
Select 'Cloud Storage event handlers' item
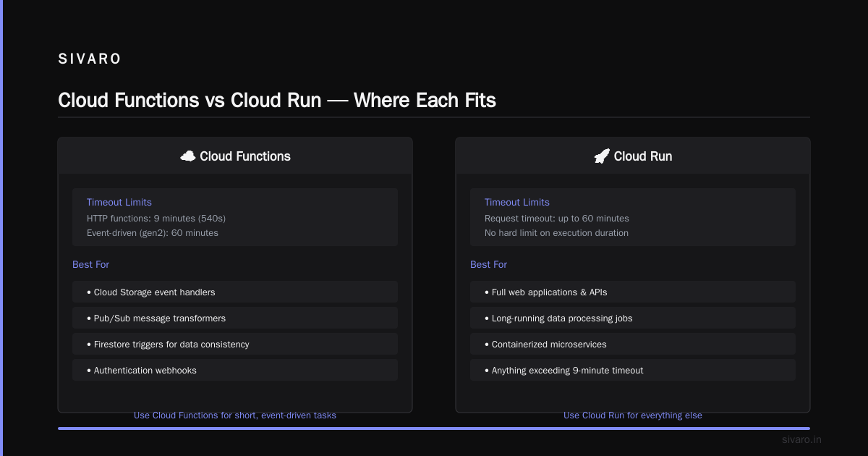click(x=235, y=292)
